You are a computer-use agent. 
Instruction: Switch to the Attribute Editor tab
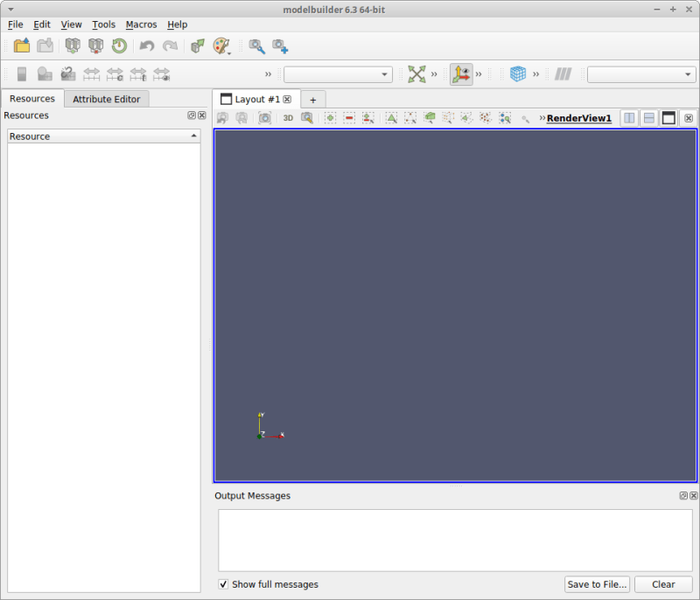106,99
